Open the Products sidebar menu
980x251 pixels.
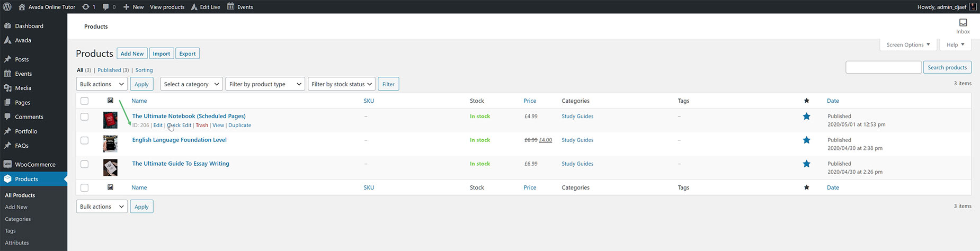click(x=33, y=179)
